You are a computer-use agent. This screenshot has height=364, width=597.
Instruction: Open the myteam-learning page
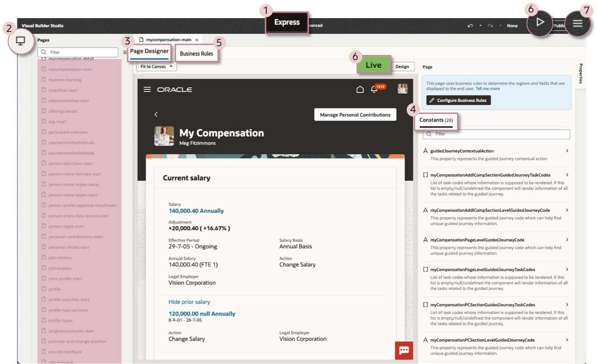pyautogui.click(x=65, y=80)
